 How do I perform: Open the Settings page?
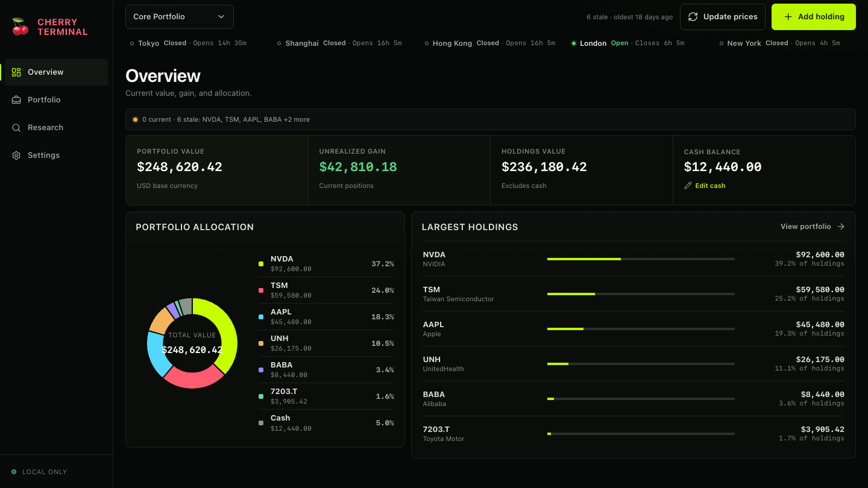tap(57, 155)
